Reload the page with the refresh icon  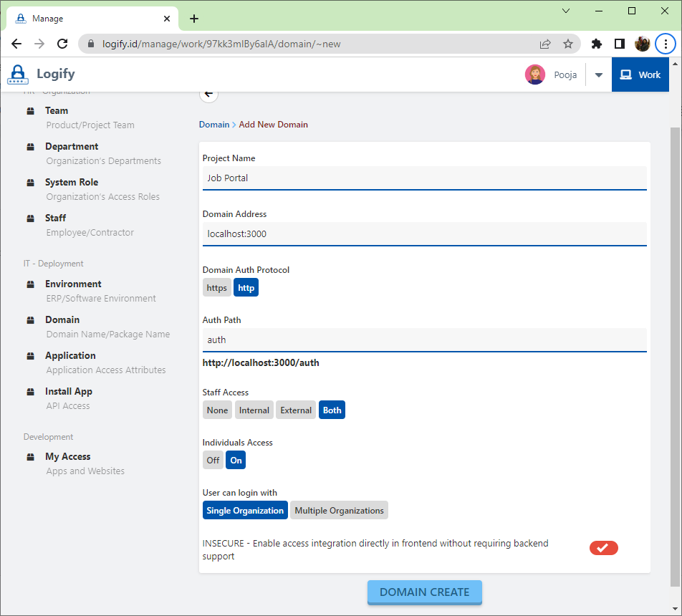click(62, 44)
